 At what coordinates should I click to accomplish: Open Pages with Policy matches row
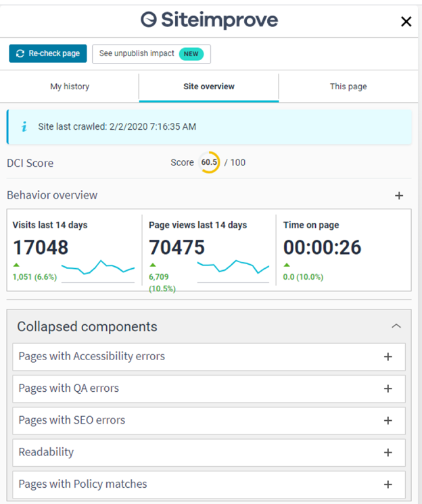209,484
